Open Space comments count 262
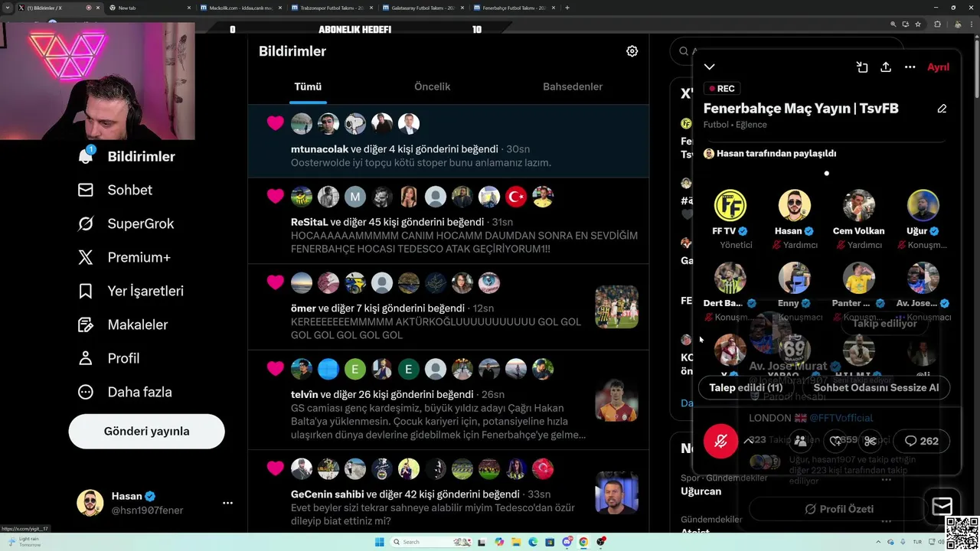Viewport: 980px width, 551px height. [922, 441]
